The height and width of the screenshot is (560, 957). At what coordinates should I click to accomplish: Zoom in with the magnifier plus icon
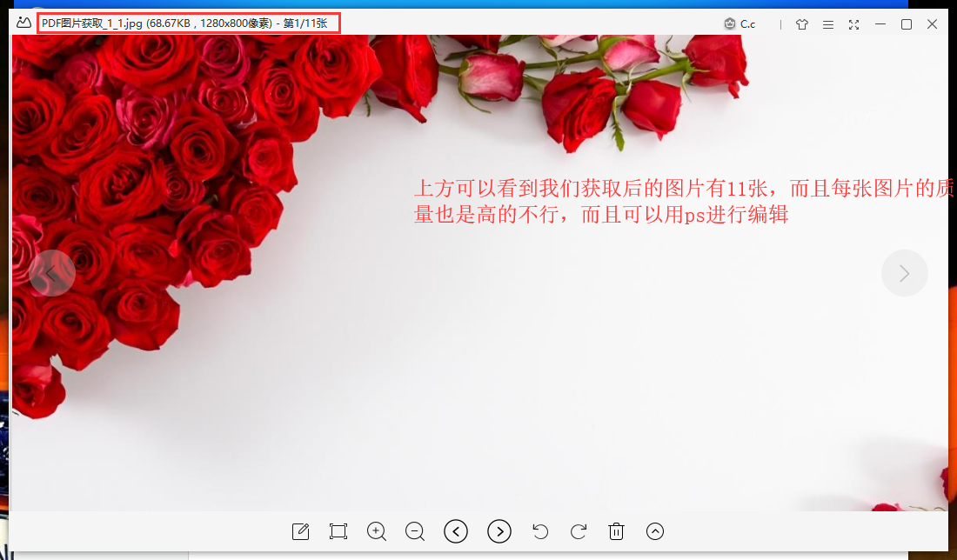coord(377,531)
